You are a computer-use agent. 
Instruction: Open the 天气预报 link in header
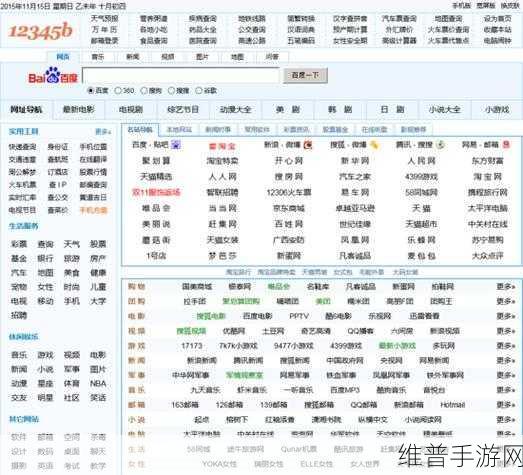[104, 18]
